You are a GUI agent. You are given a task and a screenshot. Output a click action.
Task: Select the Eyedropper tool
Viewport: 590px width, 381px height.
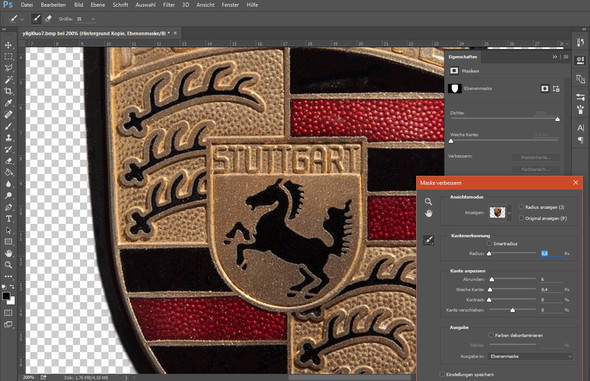click(x=8, y=103)
